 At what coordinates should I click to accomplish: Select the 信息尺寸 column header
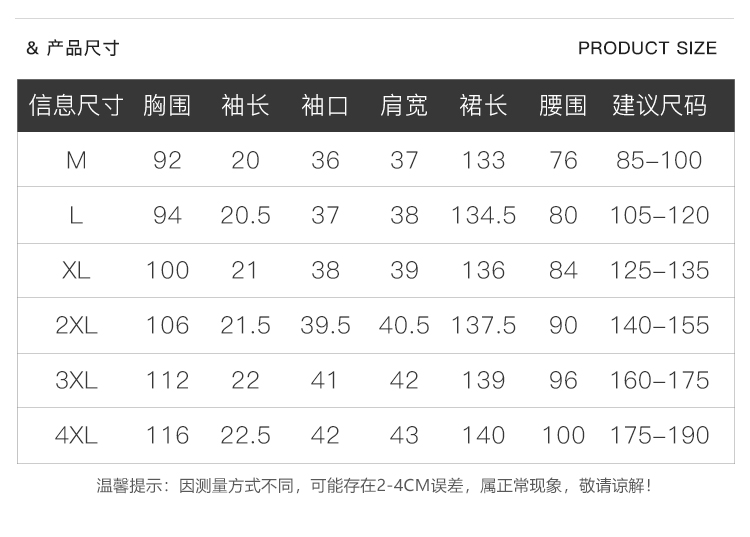(x=76, y=105)
